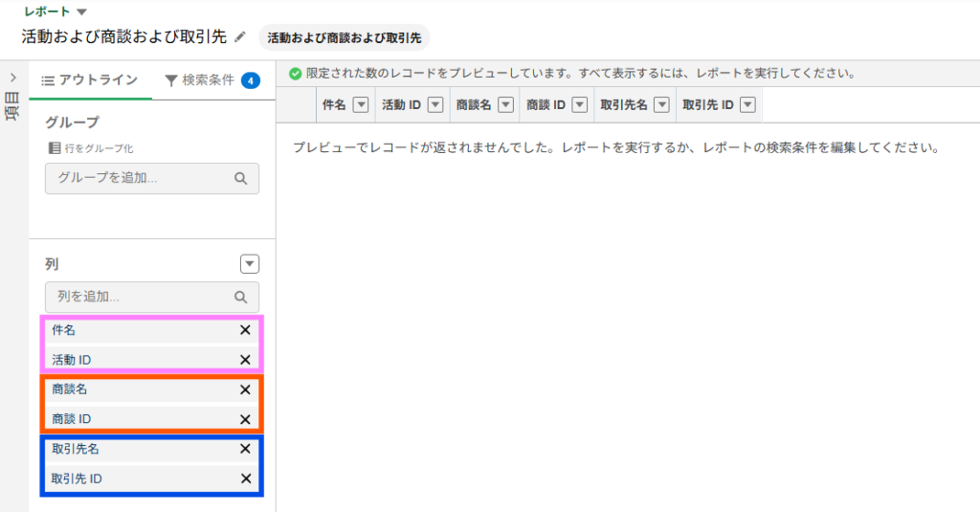Viewport: 980px width, 512px height.
Task: Open the 取引先名 column header dropdown
Action: pyautogui.click(x=662, y=105)
